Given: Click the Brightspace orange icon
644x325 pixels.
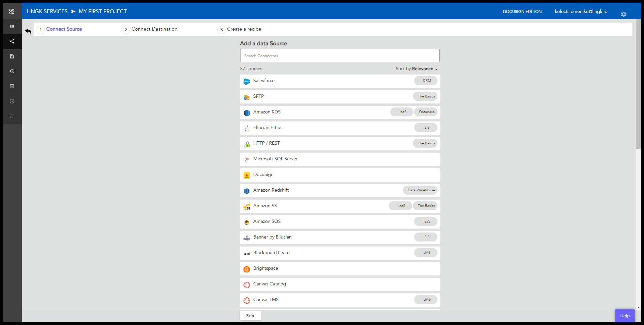Looking at the screenshot, I should coord(247,269).
